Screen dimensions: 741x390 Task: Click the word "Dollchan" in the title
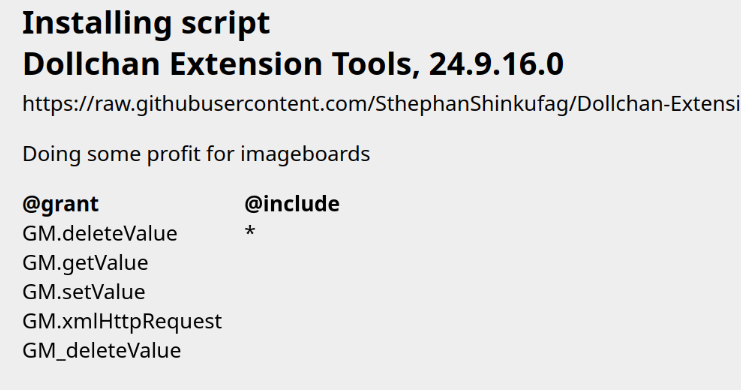pyautogui.click(x=93, y=64)
